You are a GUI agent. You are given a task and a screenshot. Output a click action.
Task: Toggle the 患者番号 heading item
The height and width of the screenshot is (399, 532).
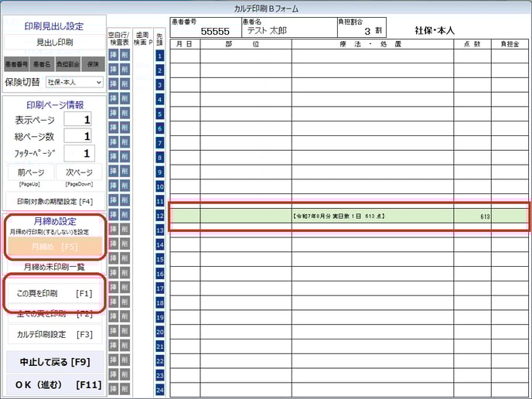(17, 64)
